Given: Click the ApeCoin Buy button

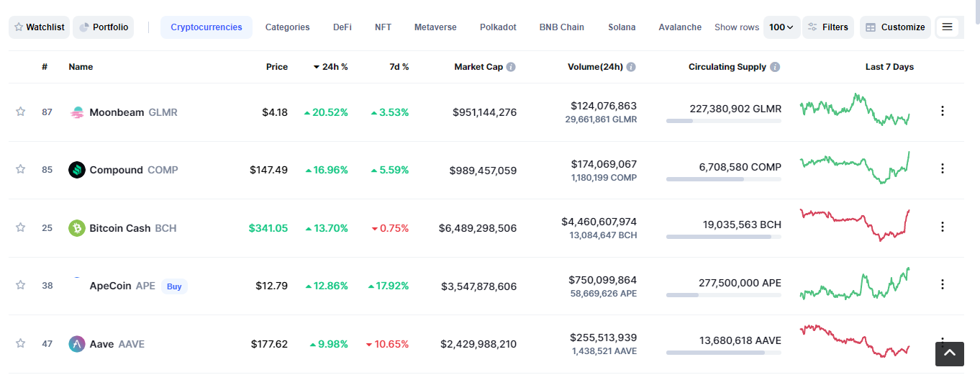Looking at the screenshot, I should pyautogui.click(x=174, y=286).
